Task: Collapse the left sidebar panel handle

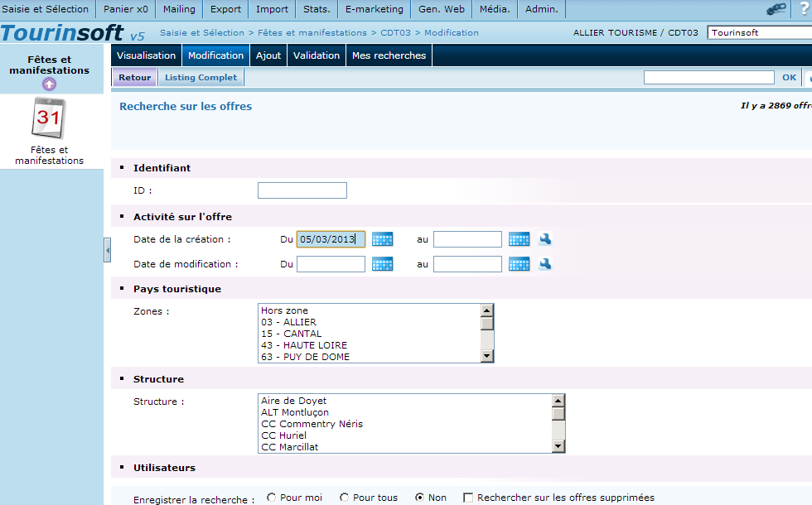Action: pyautogui.click(x=107, y=250)
